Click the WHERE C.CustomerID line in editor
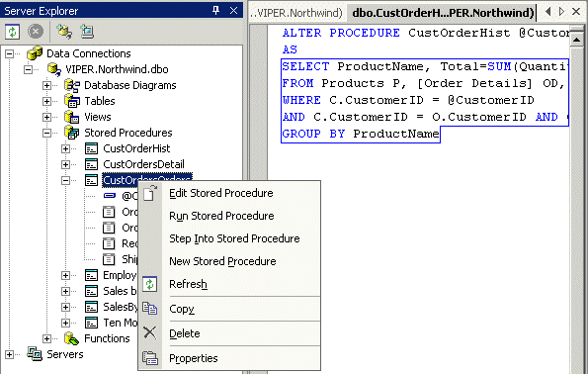Viewport: 588px width, 374px height. pos(408,100)
